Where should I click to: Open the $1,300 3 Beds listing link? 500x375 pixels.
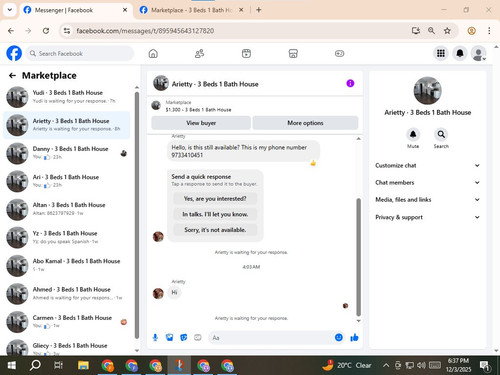[198, 110]
